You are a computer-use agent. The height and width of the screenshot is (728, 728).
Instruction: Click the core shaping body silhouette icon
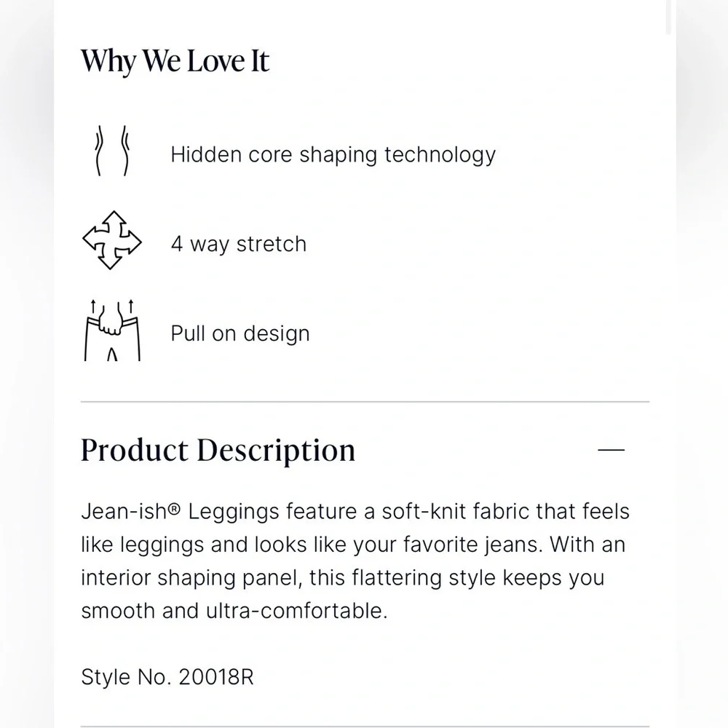point(111,152)
